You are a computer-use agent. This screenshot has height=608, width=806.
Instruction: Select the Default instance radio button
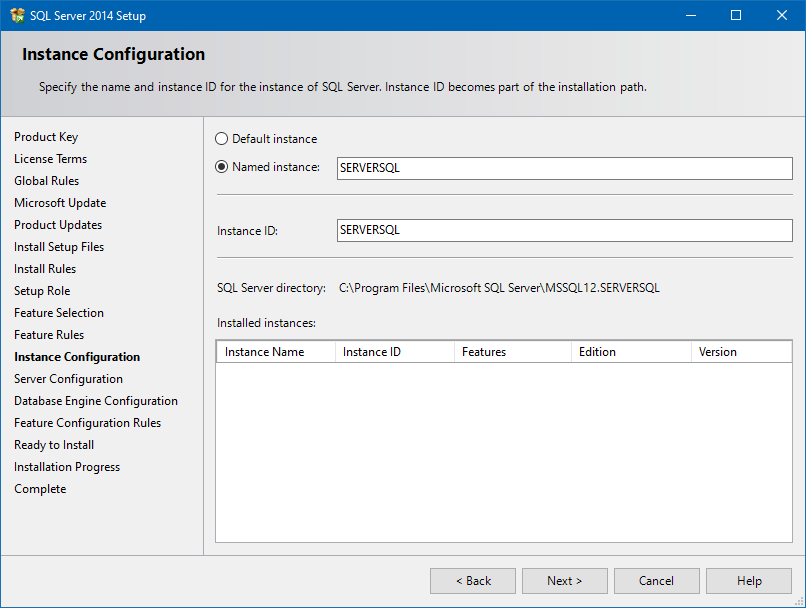tap(221, 139)
